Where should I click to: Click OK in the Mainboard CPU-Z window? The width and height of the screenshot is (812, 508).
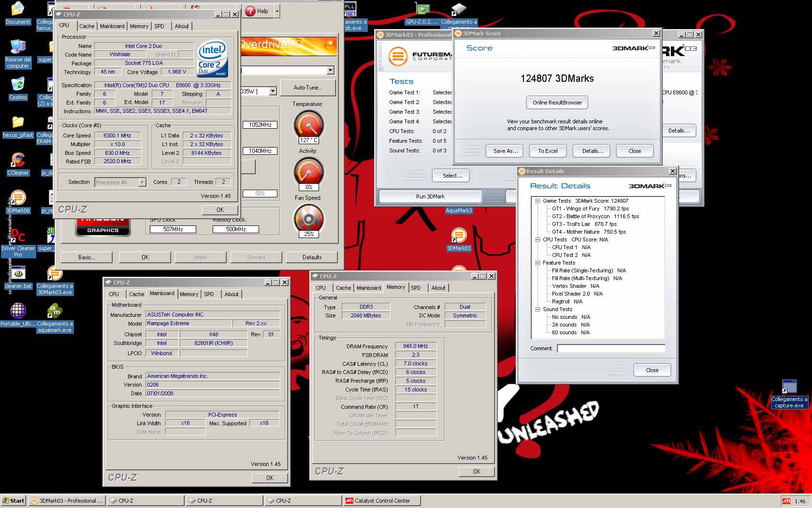tap(270, 478)
